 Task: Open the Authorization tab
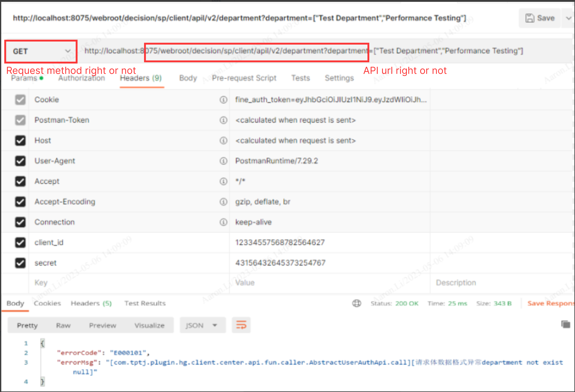[x=82, y=78]
